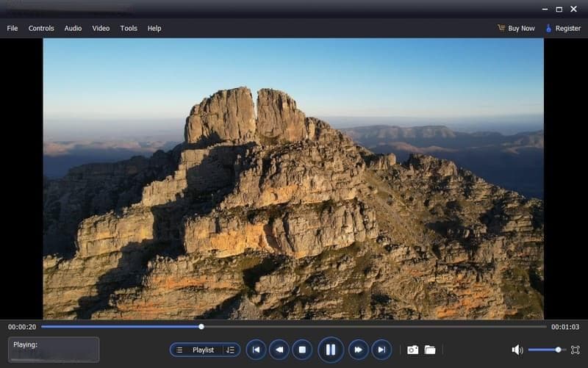588x368 pixels.
Task: Open the Tools menu
Action: 129,29
